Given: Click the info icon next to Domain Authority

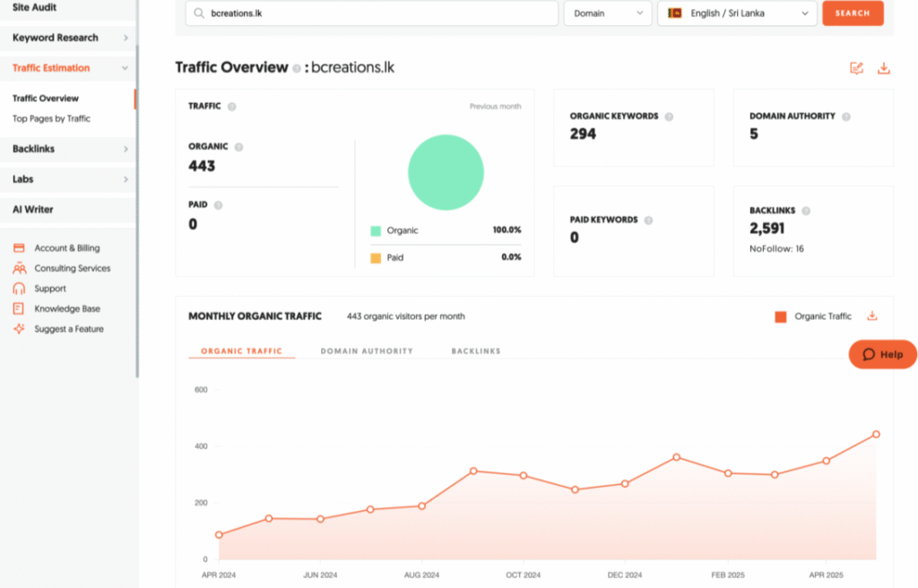Looking at the screenshot, I should pos(846,117).
